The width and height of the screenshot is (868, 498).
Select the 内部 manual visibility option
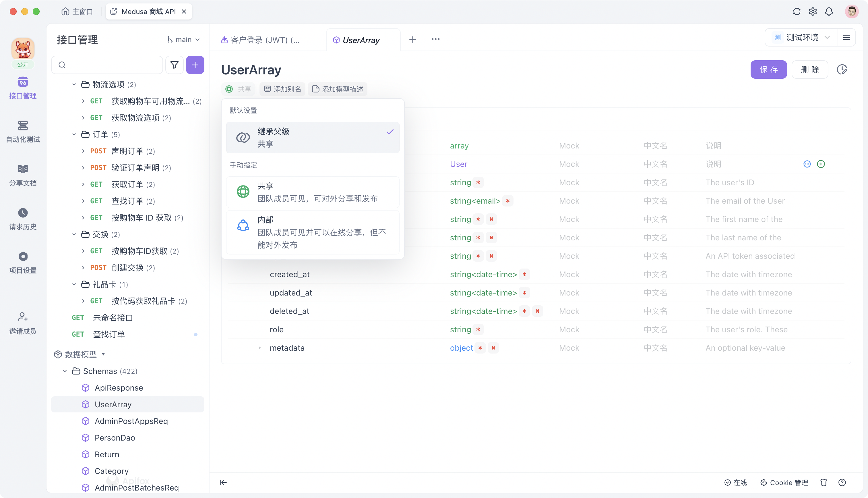(x=312, y=232)
